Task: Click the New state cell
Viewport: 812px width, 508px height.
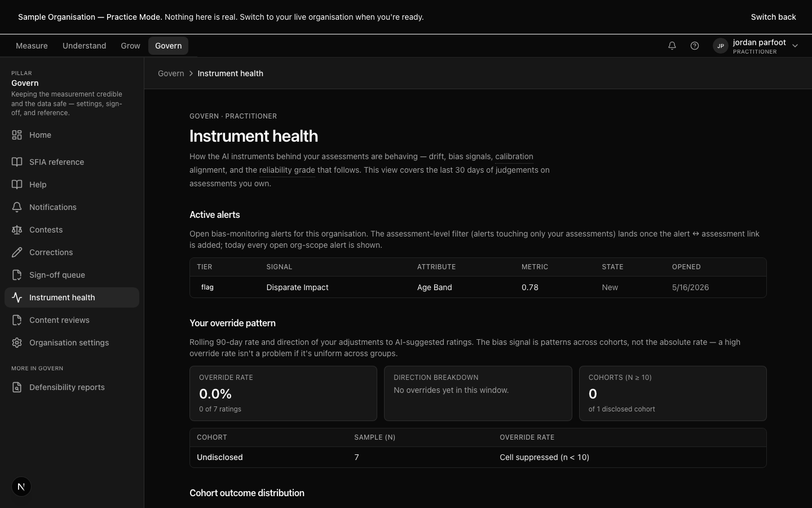Action: tap(610, 287)
